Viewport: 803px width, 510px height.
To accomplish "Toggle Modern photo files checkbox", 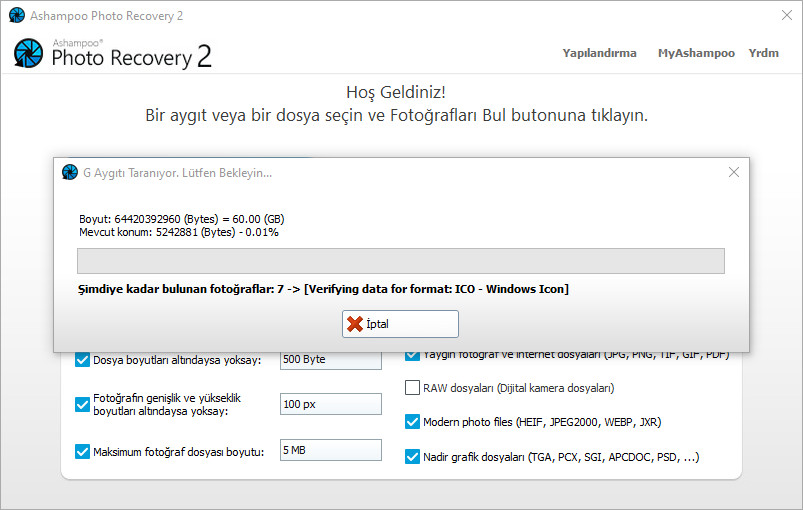I will click(412, 421).
